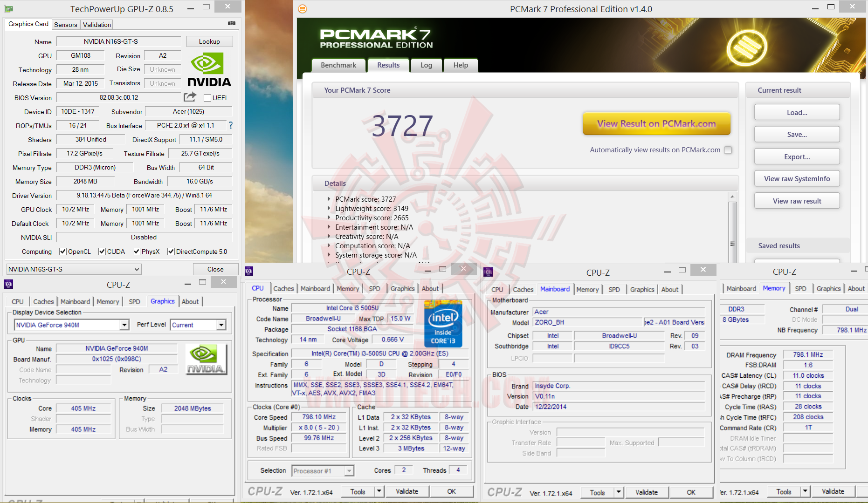Click Tools in the CPU-Z Processor window
The width and height of the screenshot is (868, 503).
(358, 491)
